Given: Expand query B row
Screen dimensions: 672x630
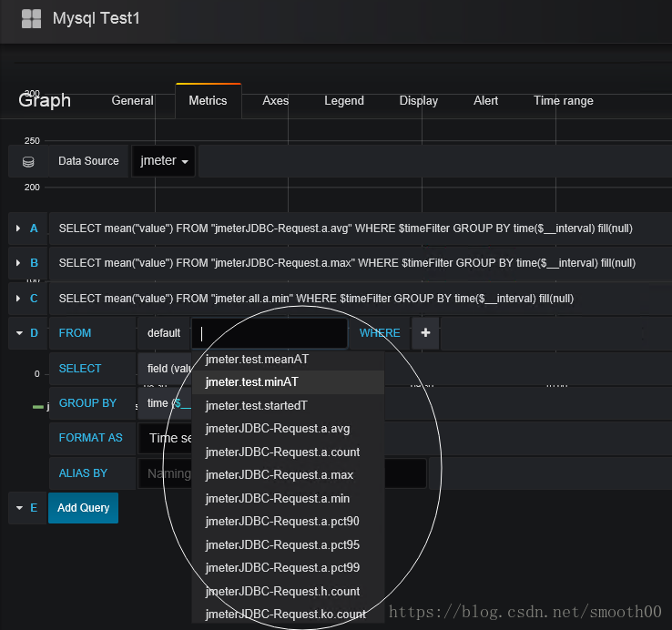Looking at the screenshot, I should [18, 263].
